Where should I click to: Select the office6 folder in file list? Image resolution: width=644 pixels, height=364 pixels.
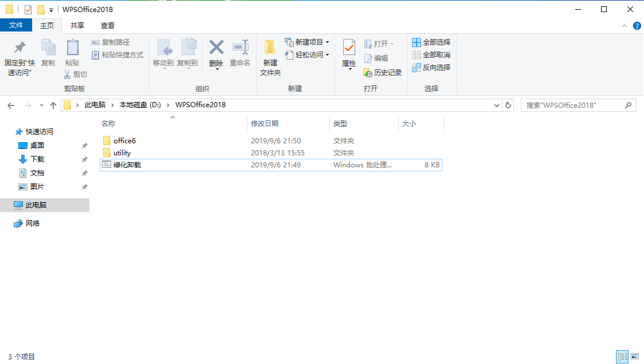click(x=124, y=140)
